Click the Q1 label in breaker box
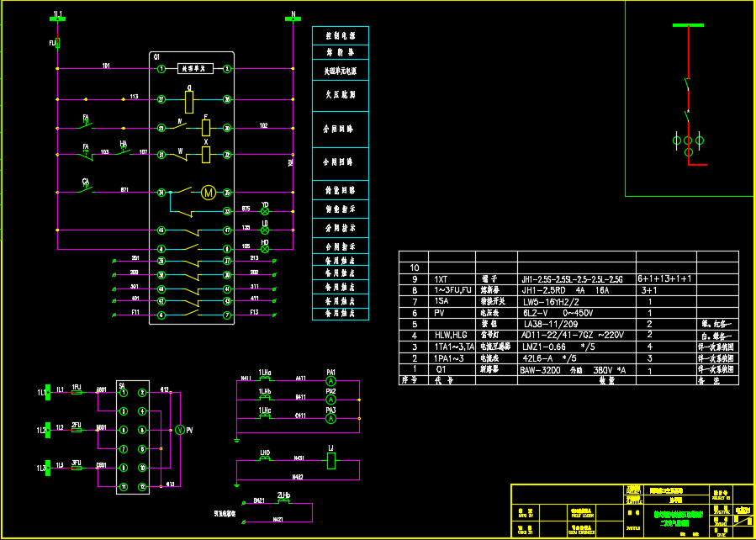 click(x=156, y=57)
